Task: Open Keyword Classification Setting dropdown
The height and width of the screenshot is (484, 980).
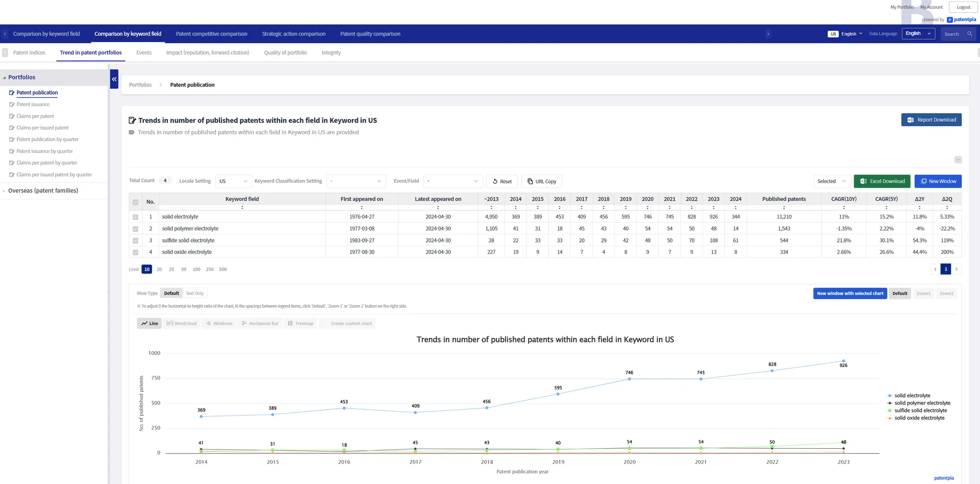Action: click(x=356, y=181)
